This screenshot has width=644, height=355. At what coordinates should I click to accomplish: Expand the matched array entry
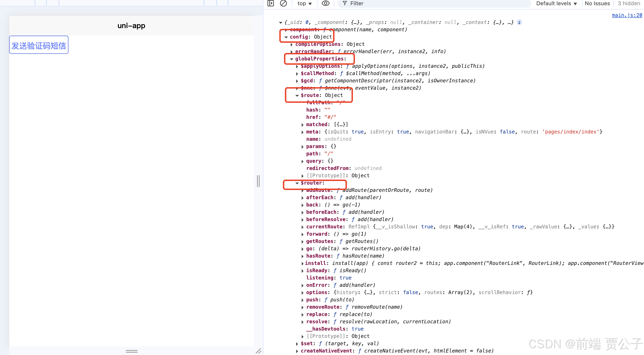tap(303, 125)
